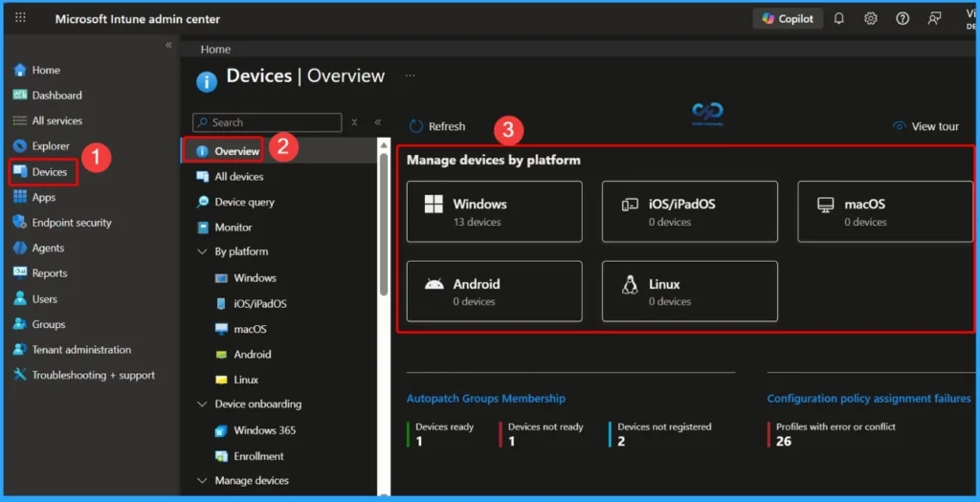The height and width of the screenshot is (502, 980).
Task: Focus the Devices menu search box
Action: [x=267, y=122]
